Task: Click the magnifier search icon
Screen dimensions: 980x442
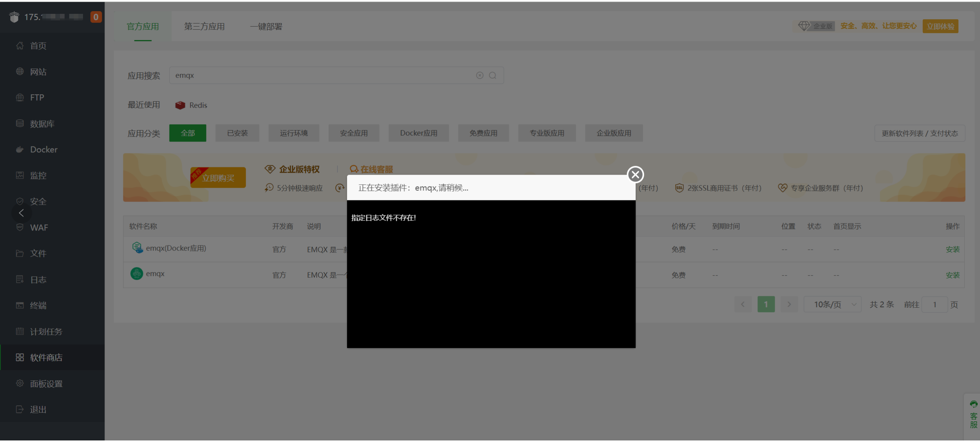Action: pos(492,75)
